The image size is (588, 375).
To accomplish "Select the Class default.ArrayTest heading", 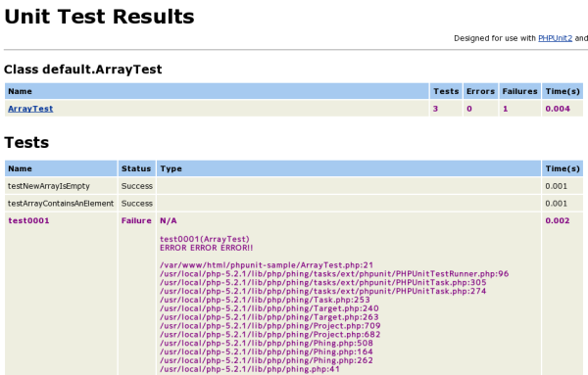I will pos(83,70).
